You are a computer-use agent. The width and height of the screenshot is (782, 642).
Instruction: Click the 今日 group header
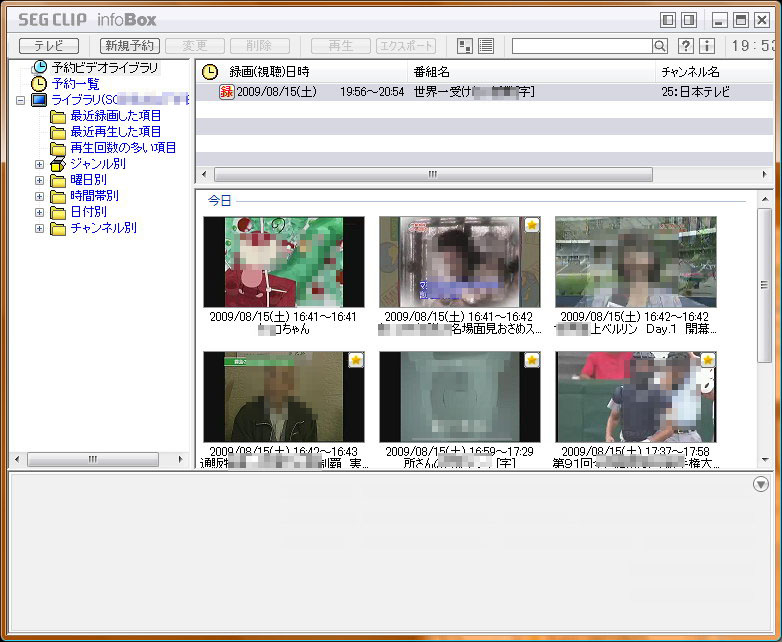tap(219, 201)
